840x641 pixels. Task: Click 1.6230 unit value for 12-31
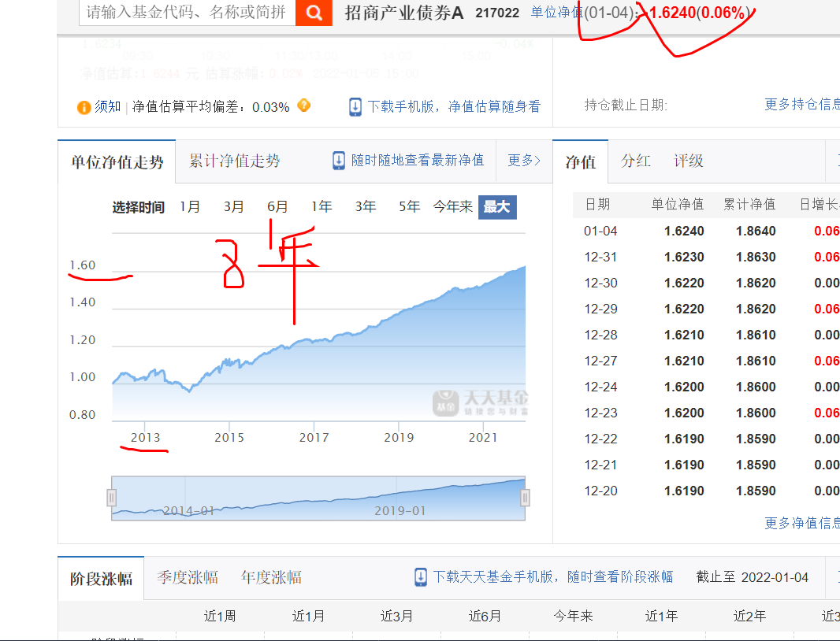click(x=684, y=257)
